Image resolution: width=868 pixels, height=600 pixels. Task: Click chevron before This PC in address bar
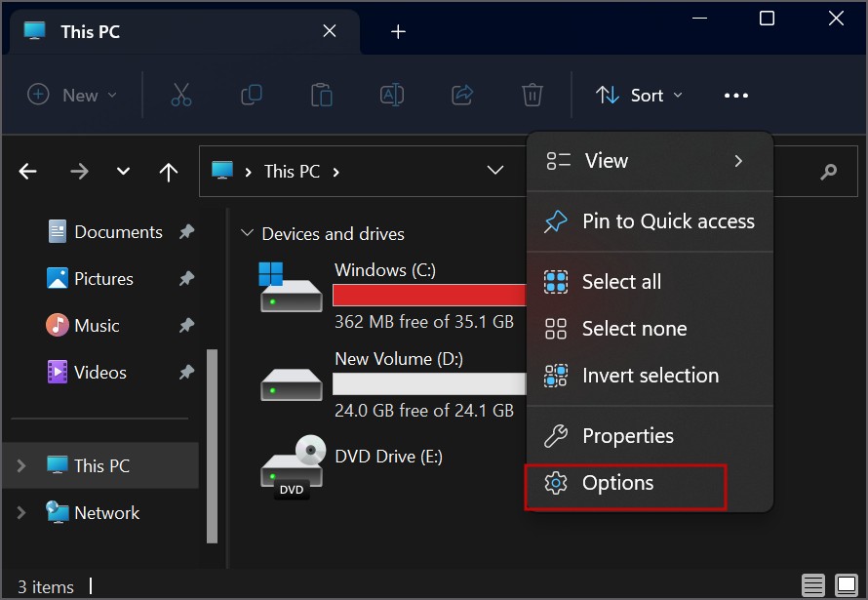(248, 172)
